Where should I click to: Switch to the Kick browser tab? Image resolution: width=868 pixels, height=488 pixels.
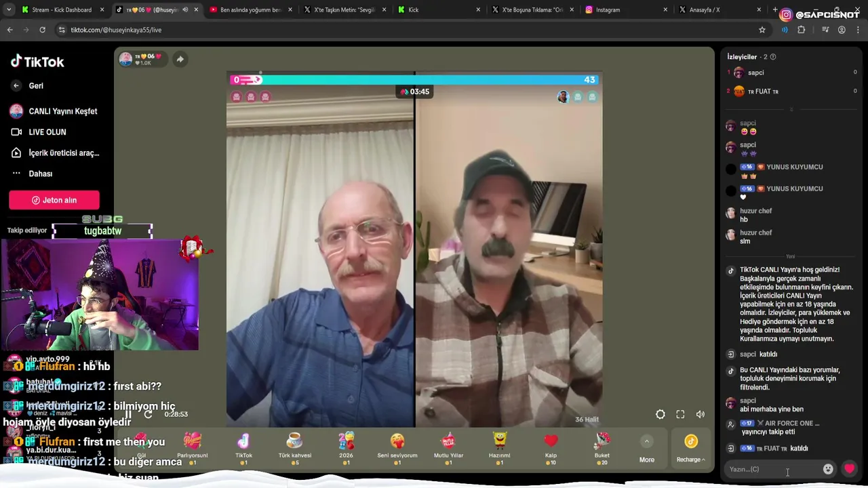[x=438, y=9]
